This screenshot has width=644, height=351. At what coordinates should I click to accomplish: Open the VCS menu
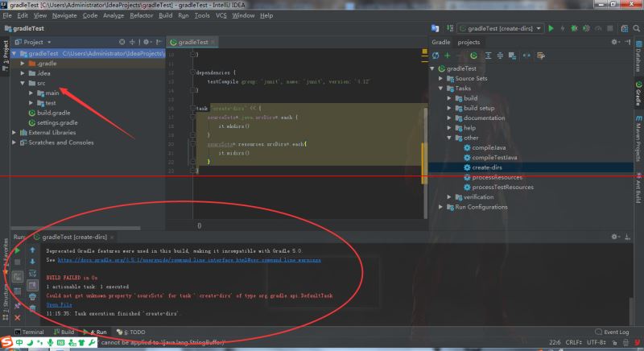(x=221, y=15)
